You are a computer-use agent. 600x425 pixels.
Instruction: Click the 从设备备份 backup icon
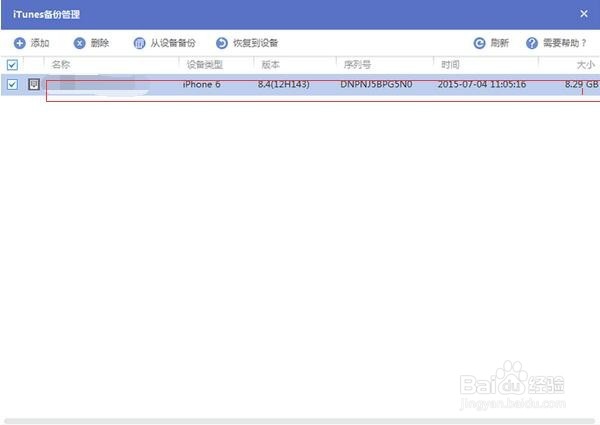(x=139, y=43)
